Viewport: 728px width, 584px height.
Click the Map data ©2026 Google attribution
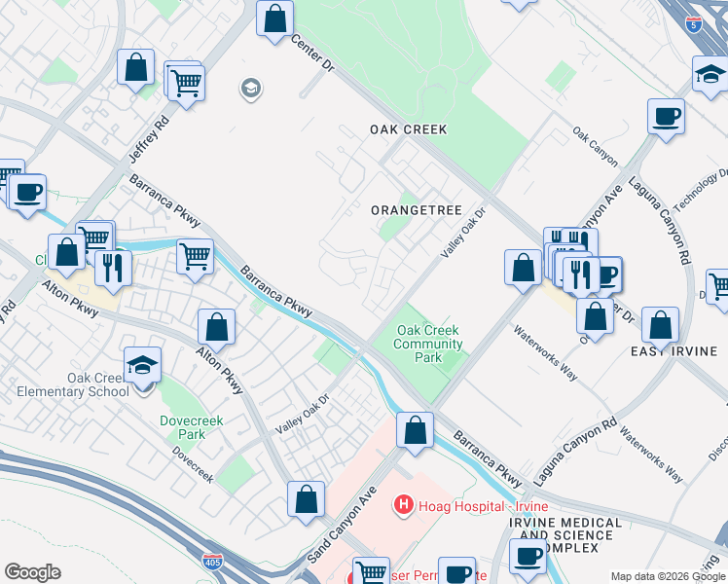pyautogui.click(x=669, y=577)
